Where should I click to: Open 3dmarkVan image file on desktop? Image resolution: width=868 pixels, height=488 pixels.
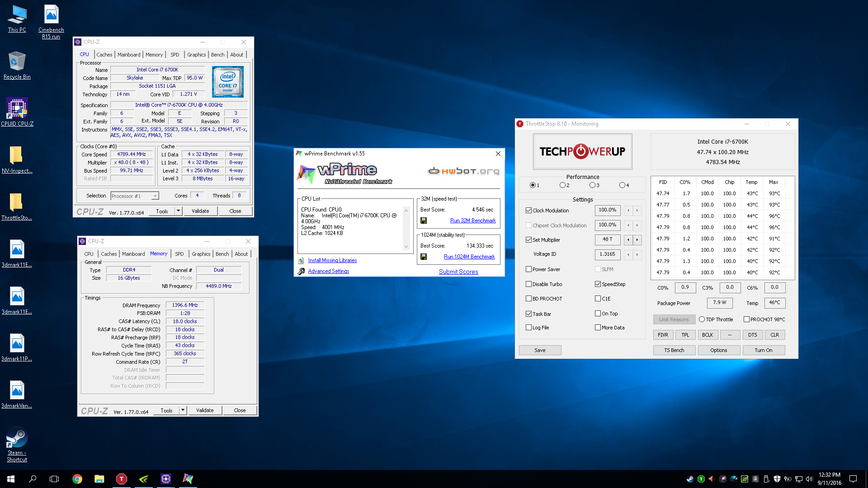[17, 394]
